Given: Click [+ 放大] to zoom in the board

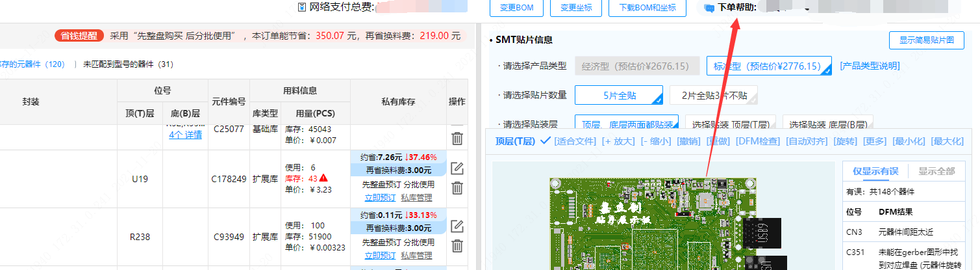Looking at the screenshot, I should tap(618, 141).
